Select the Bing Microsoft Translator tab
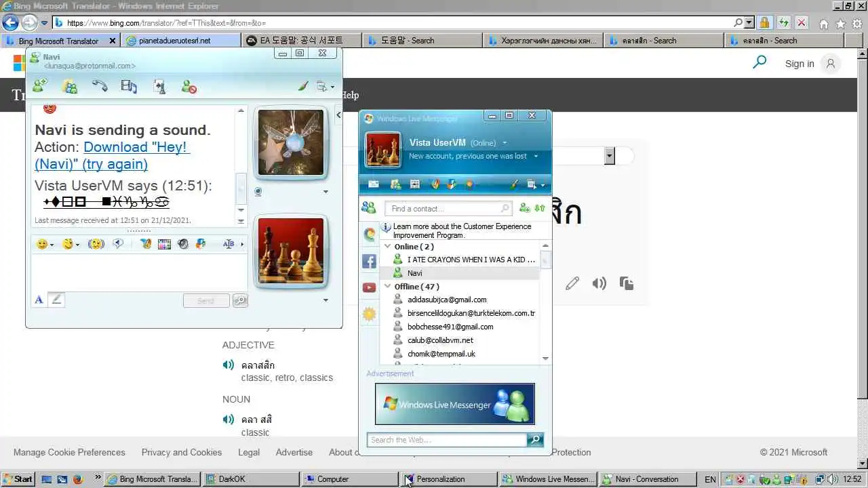The width and height of the screenshot is (868, 488). coord(58,41)
